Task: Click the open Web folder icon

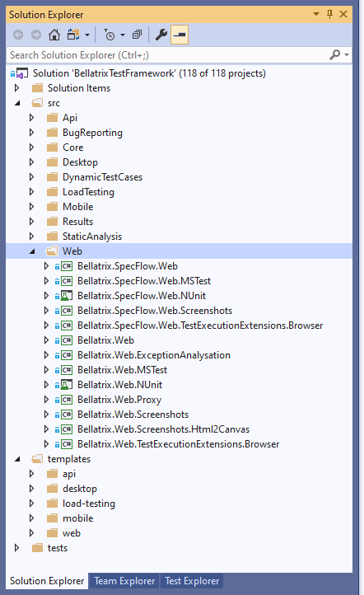Action: 52,251
